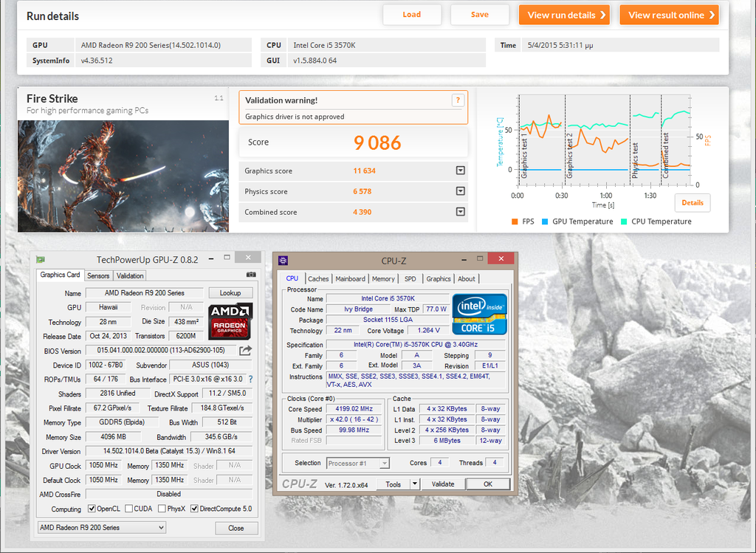756x553 pixels.
Task: Toggle the OpenCL checkbox
Action: [92, 509]
